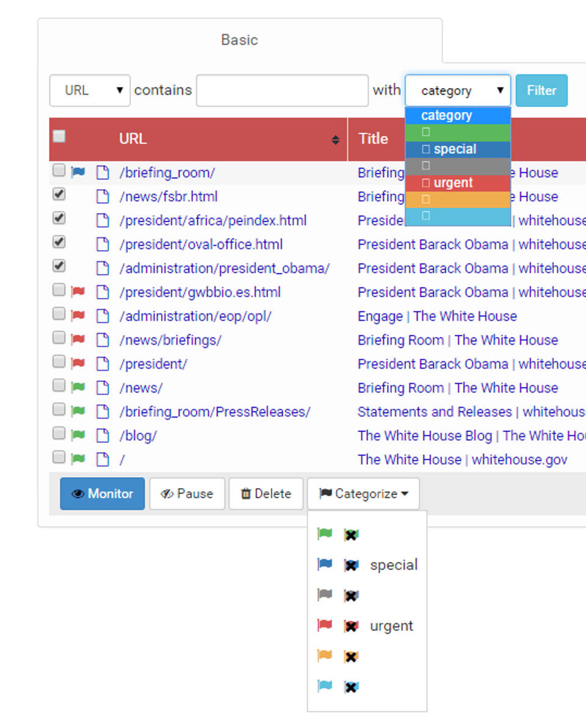Screen dimensions: 586x728
Task: Collapse the category filter dropdown
Action: (x=458, y=90)
